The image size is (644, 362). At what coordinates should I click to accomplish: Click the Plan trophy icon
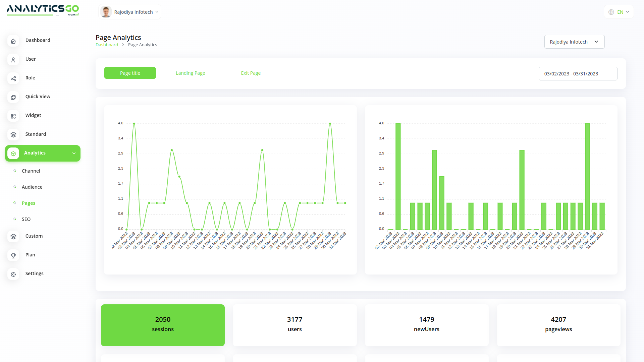13,256
